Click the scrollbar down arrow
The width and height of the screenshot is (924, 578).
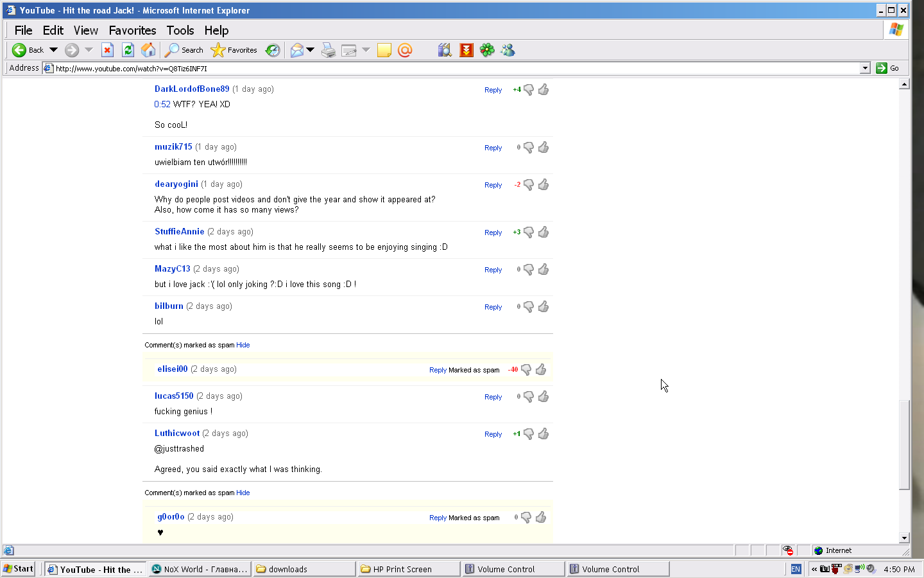tap(904, 538)
